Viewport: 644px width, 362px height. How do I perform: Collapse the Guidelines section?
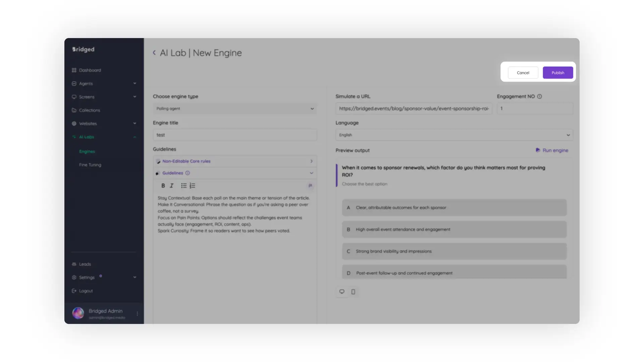pos(311,173)
